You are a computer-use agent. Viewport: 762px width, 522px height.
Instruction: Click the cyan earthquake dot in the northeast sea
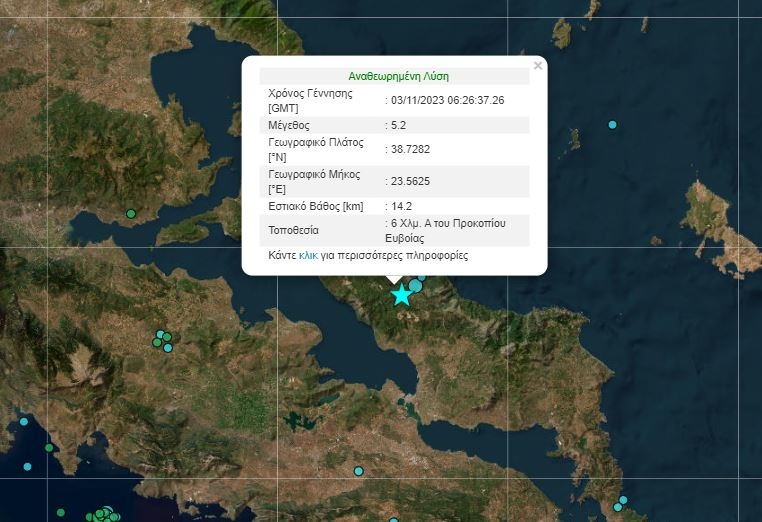click(612, 125)
